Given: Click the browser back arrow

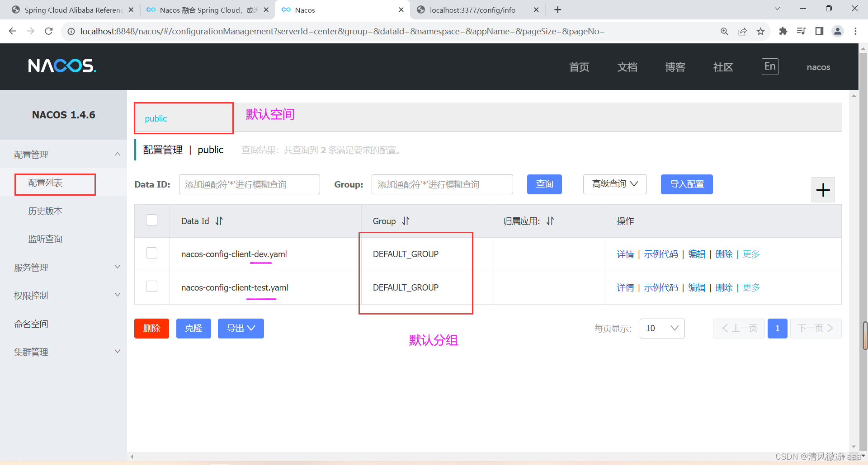Looking at the screenshot, I should point(13,31).
